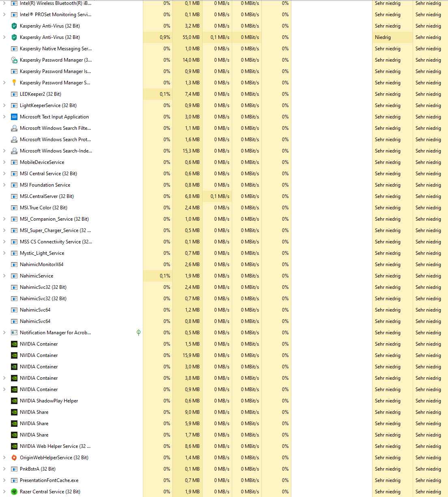Image resolution: width=448 pixels, height=497 pixels.
Task: Click the icon of Microsoft Windows Search Prot...
Action: (x=14, y=140)
